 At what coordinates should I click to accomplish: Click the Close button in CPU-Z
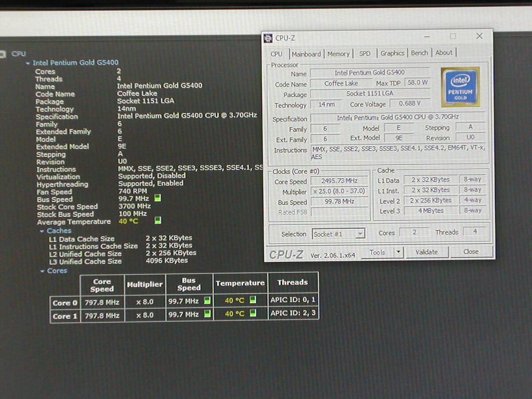click(x=471, y=252)
